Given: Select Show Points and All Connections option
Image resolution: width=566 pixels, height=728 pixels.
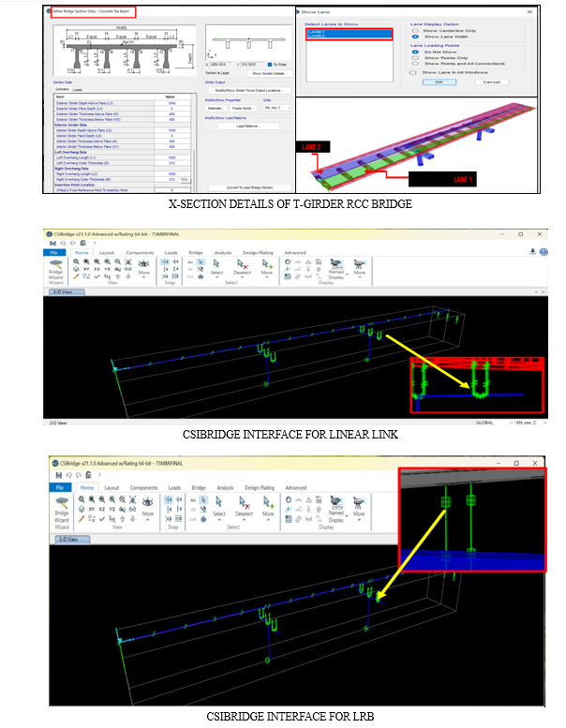Looking at the screenshot, I should tap(415, 64).
